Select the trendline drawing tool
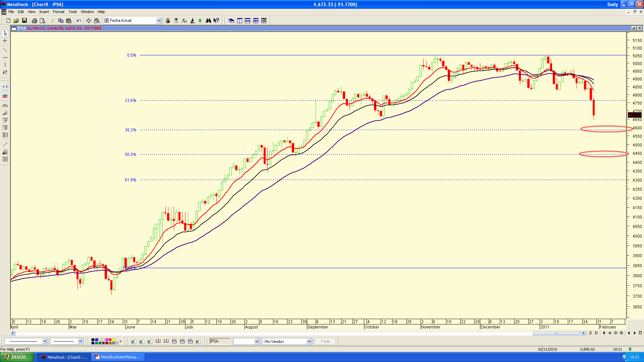Image resolution: width=644 pixels, height=362 pixels. [x=5, y=50]
